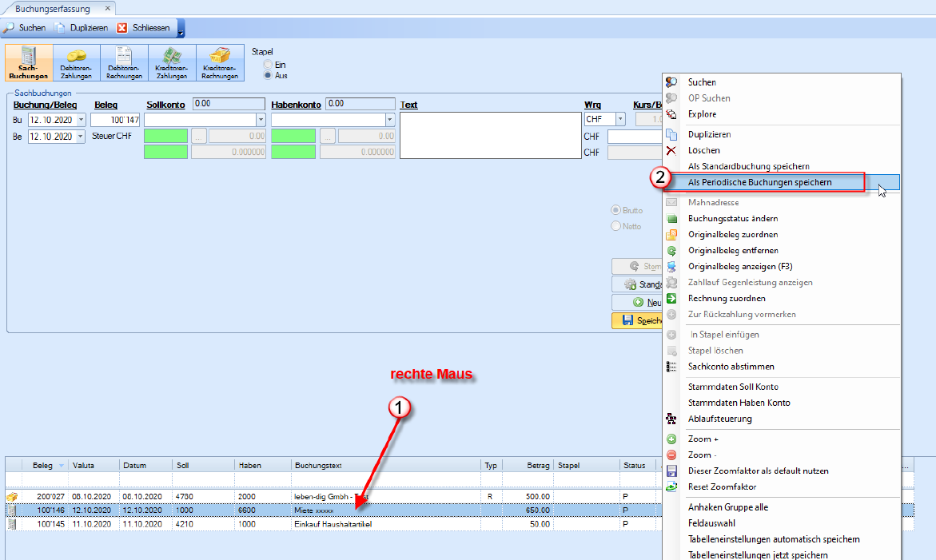Set Stapel to Aus
This screenshot has height=560, width=936.
tap(269, 75)
